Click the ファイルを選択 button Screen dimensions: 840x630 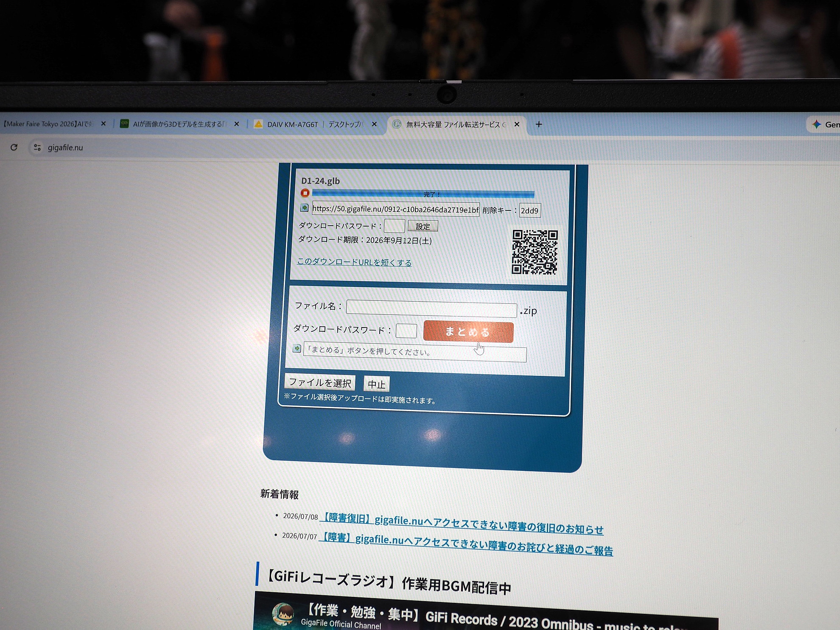[320, 383]
